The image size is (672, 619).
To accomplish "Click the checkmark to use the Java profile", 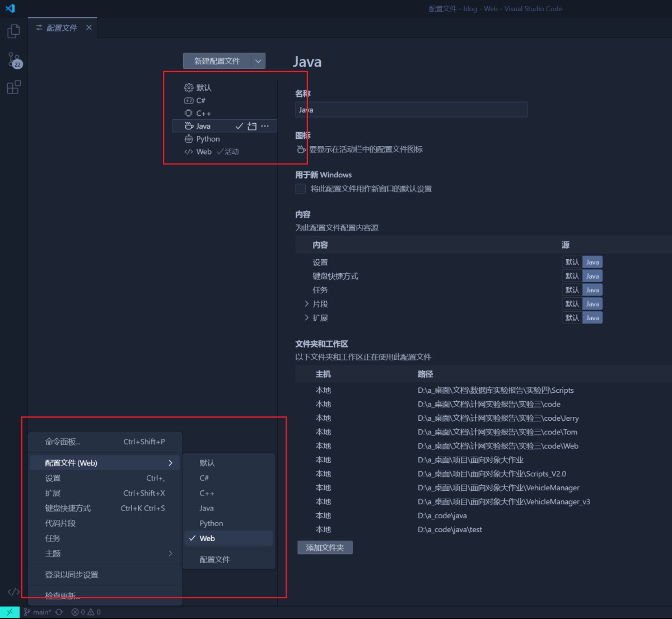I will coord(239,126).
